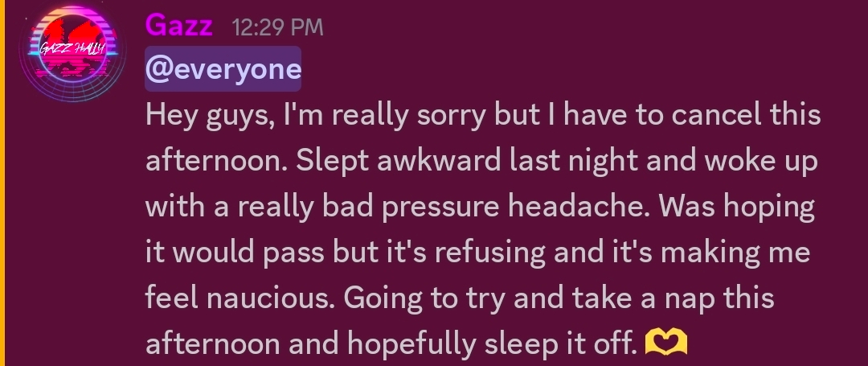Image resolution: width=868 pixels, height=366 pixels.
Task: Click the 12:29 PM timestamp
Action: 277,27
